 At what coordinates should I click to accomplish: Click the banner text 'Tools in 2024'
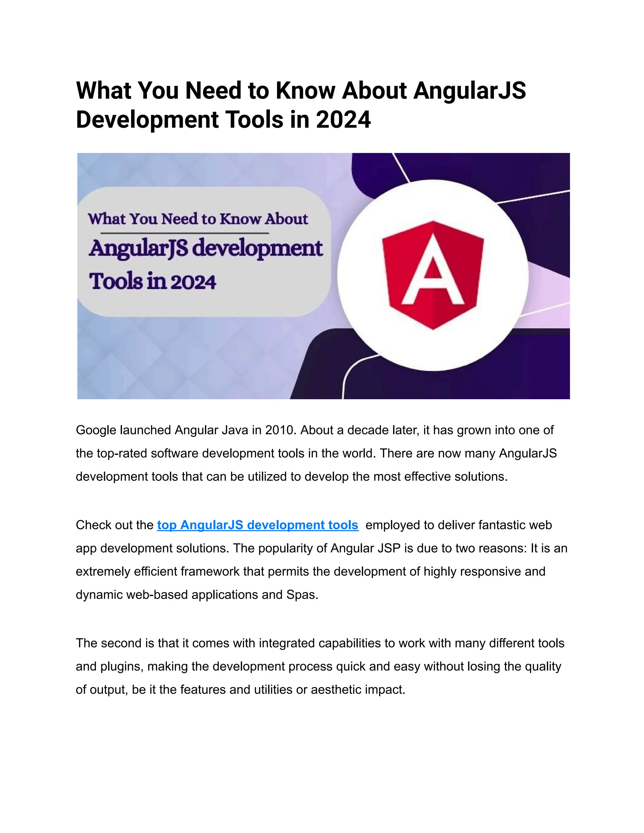coord(153,281)
